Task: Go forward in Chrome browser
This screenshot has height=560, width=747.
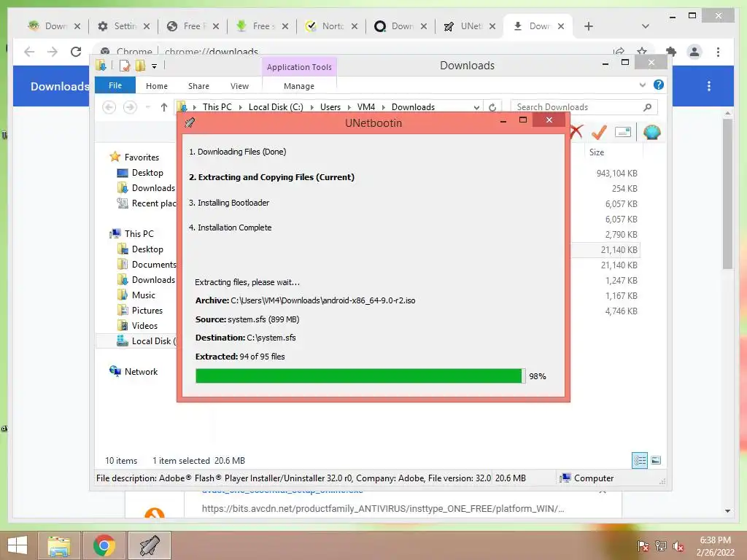Action: click(x=53, y=52)
